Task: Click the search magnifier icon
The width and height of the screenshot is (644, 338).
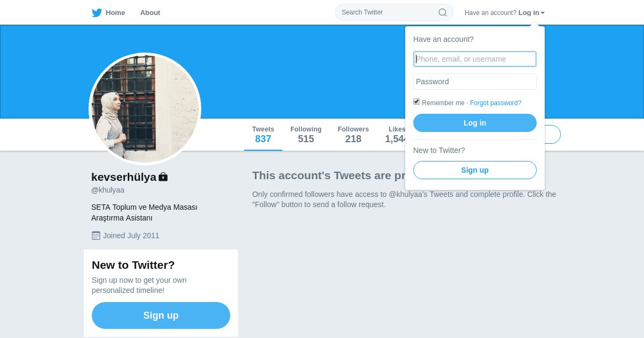Action: [x=443, y=12]
